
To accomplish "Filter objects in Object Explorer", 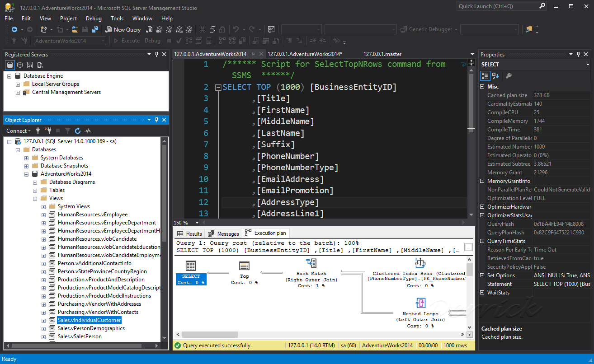I will [x=68, y=131].
